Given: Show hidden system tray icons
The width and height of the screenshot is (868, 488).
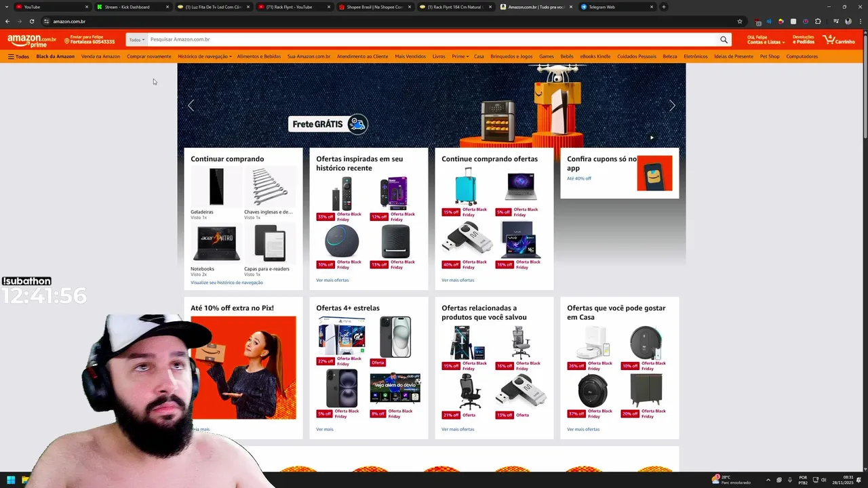Looking at the screenshot, I should [x=770, y=480].
